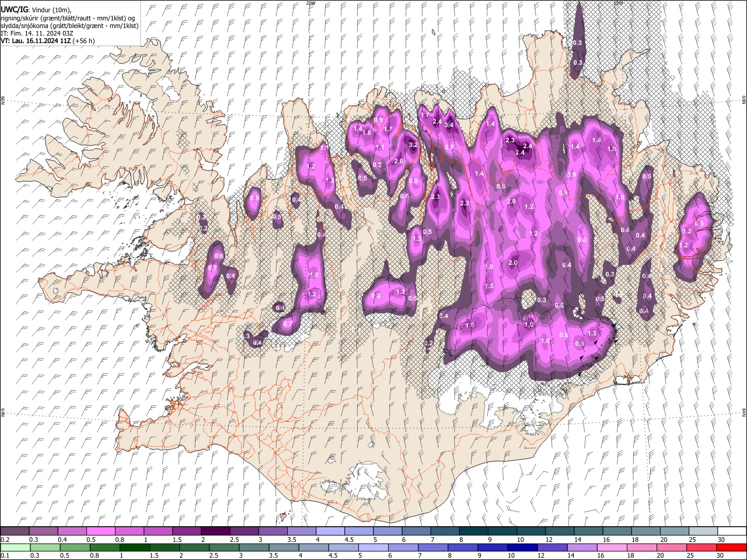Click the crimson 25–30 rain legend swatch
The height and width of the screenshot is (560, 747).
[701, 547]
